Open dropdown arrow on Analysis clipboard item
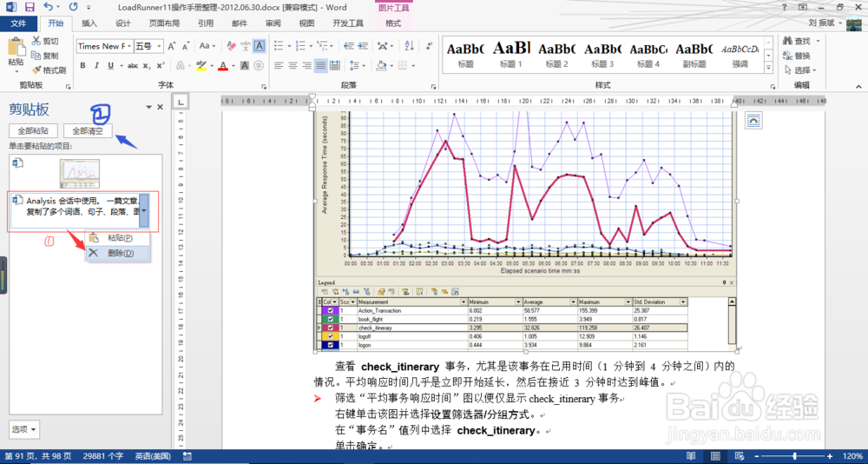Viewport: 868px width, 464px height. pyautogui.click(x=144, y=210)
